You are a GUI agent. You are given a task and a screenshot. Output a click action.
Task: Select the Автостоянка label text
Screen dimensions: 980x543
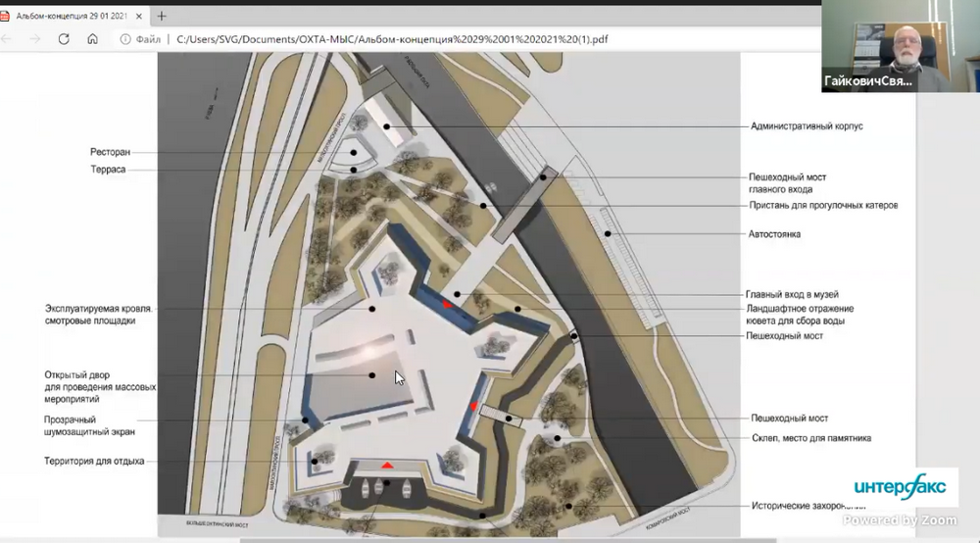pos(775,234)
